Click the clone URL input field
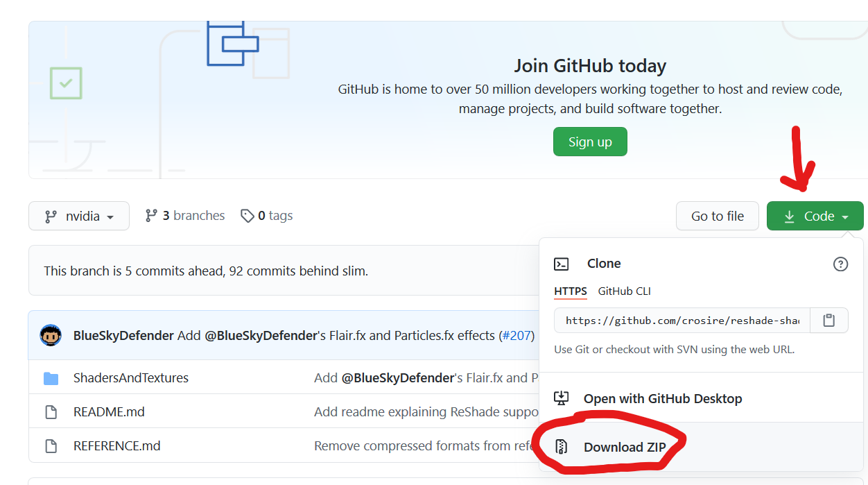This screenshot has height=485, width=868. pos(682,321)
